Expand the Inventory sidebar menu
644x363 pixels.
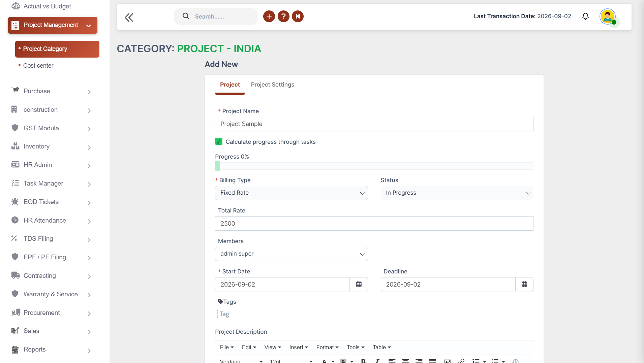point(51,146)
